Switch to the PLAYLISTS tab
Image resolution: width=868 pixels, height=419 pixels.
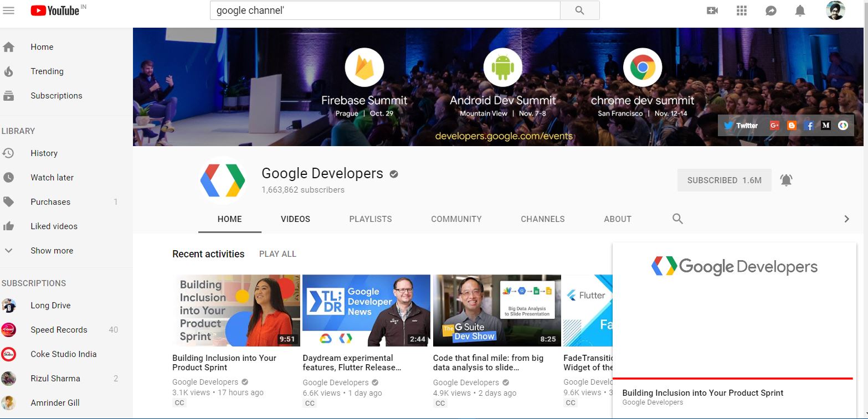[x=371, y=219]
